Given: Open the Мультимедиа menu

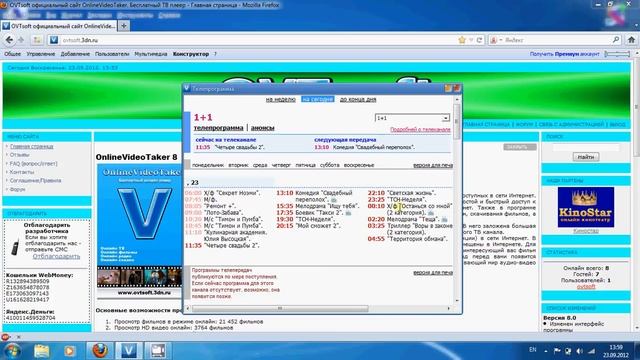Looking at the screenshot, I should 151,54.
